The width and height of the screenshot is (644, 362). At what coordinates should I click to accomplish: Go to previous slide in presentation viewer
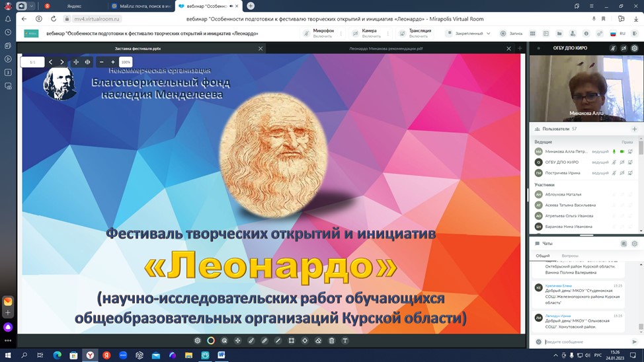click(x=50, y=62)
